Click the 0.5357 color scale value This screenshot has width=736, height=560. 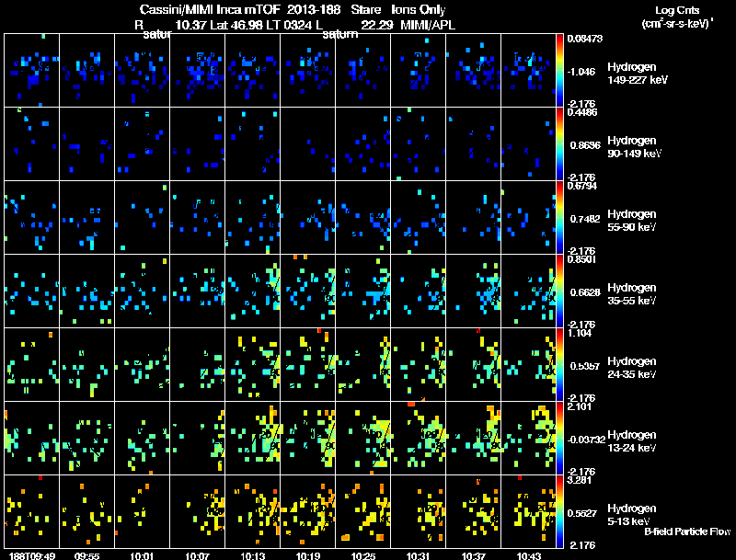point(585,366)
